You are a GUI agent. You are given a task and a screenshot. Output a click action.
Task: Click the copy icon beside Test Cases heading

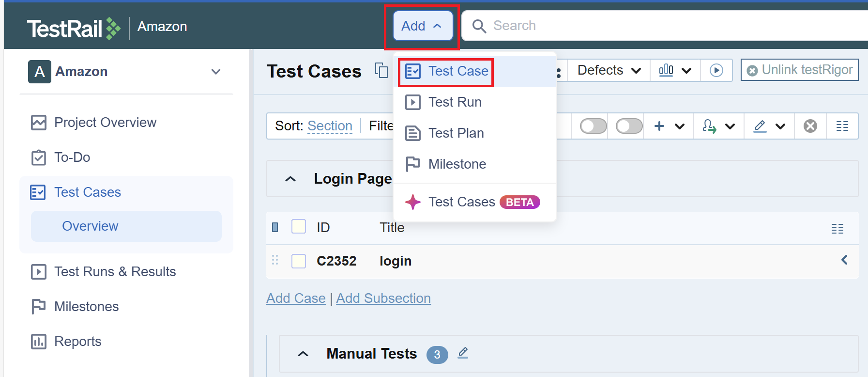tap(381, 71)
